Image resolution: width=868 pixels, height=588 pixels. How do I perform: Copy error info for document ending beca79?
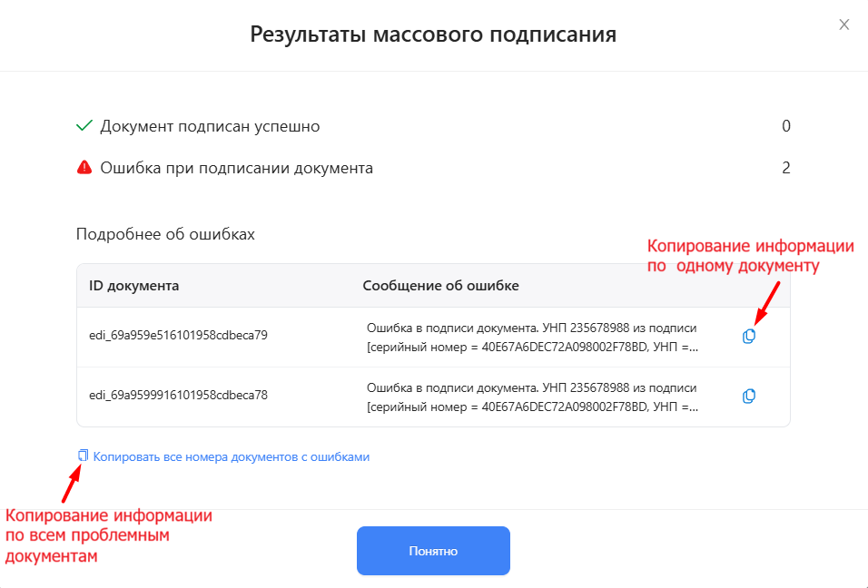click(x=749, y=336)
